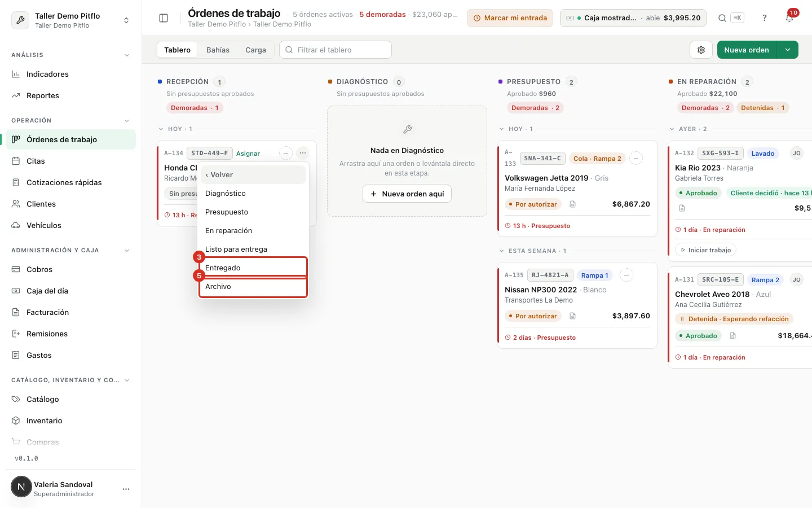Open Nueva orden split dropdown arrow
This screenshot has width=812, height=508.
(x=787, y=50)
